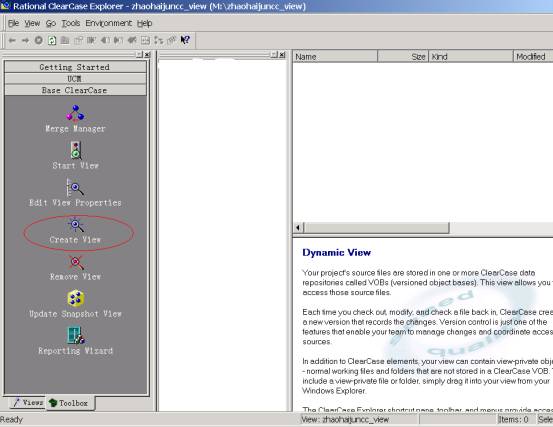Click the 'Items: 0' status bar entry

point(513,419)
